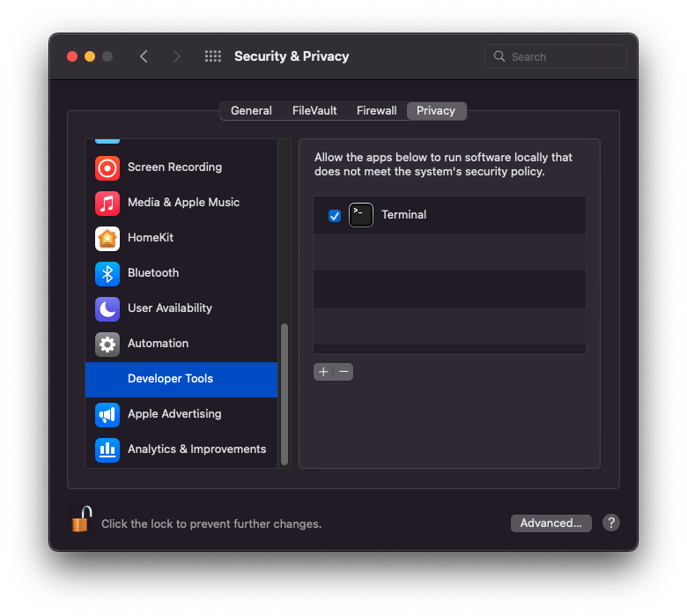The height and width of the screenshot is (616, 687).
Task: Open the show-all preferences grid
Action: point(213,56)
